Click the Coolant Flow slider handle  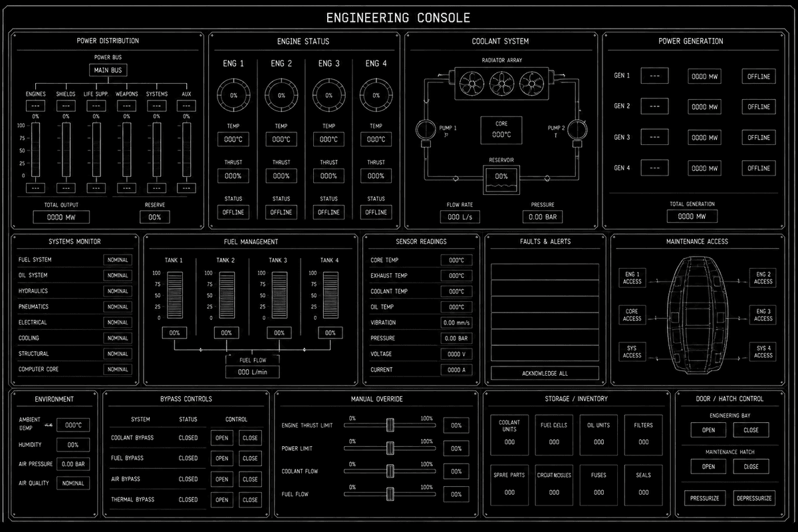[x=390, y=471]
